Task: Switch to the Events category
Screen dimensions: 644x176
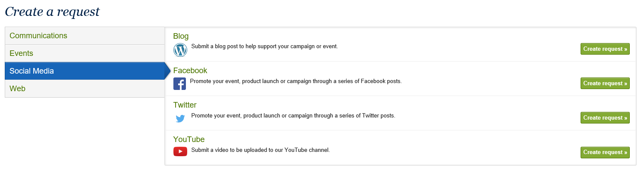Action: (x=22, y=53)
